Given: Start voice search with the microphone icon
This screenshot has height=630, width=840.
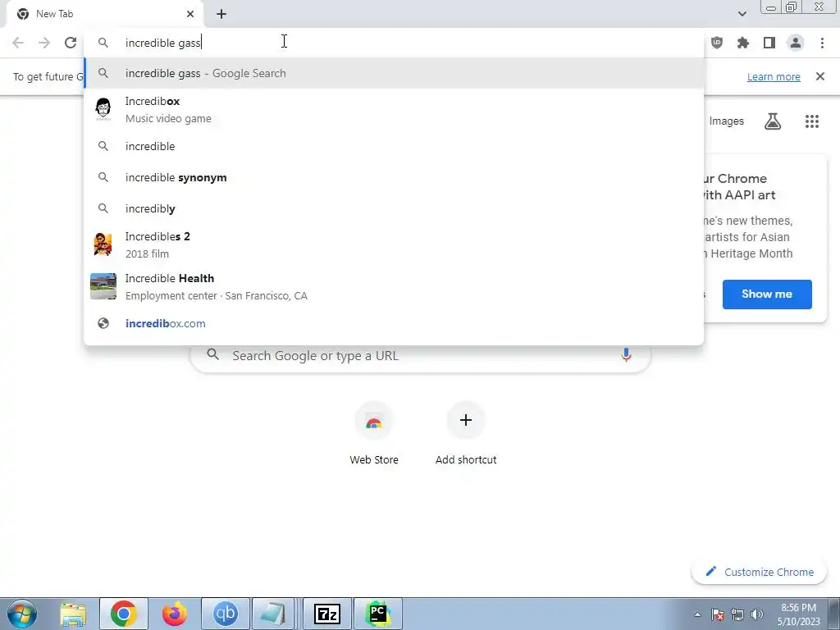Looking at the screenshot, I should [626, 355].
